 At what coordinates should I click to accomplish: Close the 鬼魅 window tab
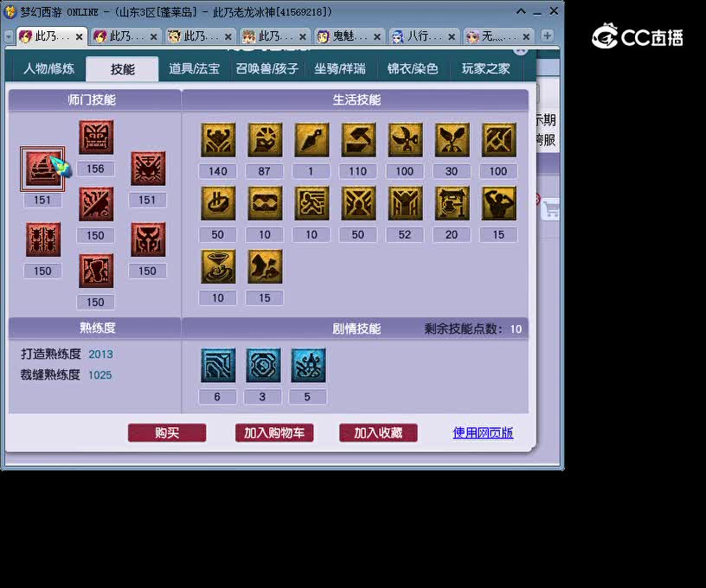pos(377,37)
